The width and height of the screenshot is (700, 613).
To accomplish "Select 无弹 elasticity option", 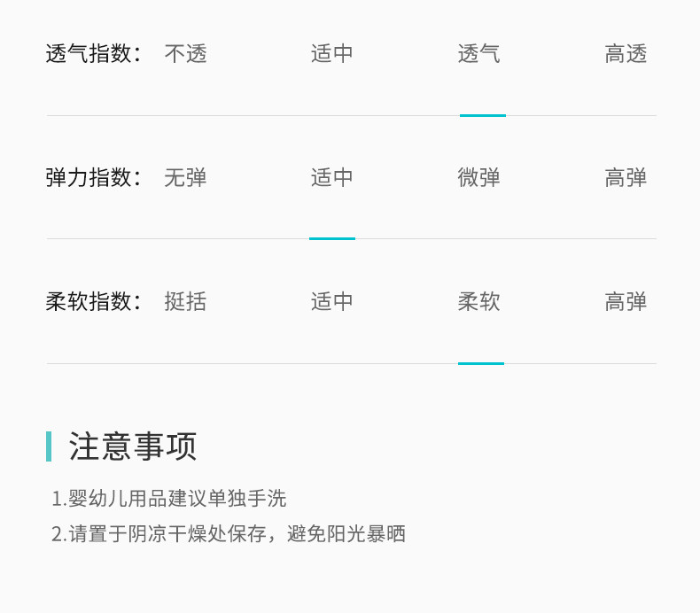I will 185,178.
